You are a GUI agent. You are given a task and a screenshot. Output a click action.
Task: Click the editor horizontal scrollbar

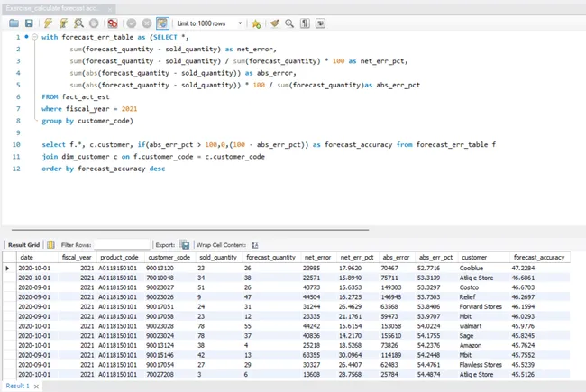[x=190, y=230]
